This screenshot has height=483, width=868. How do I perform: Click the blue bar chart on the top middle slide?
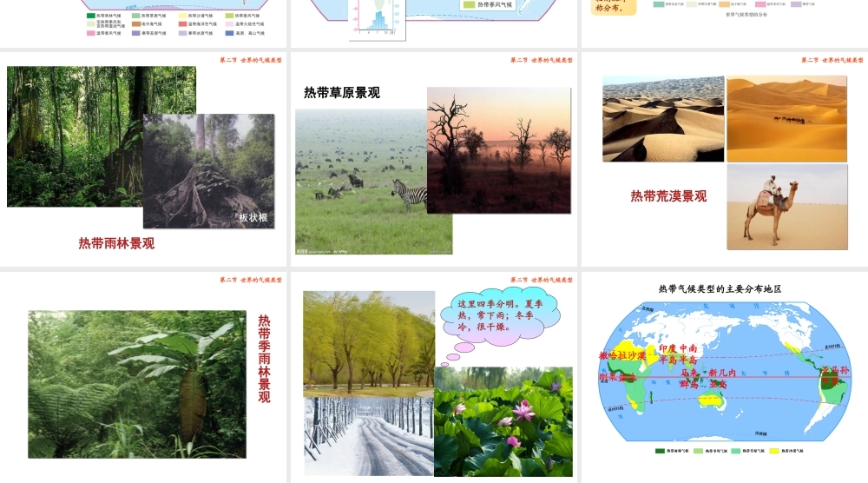coord(378,20)
